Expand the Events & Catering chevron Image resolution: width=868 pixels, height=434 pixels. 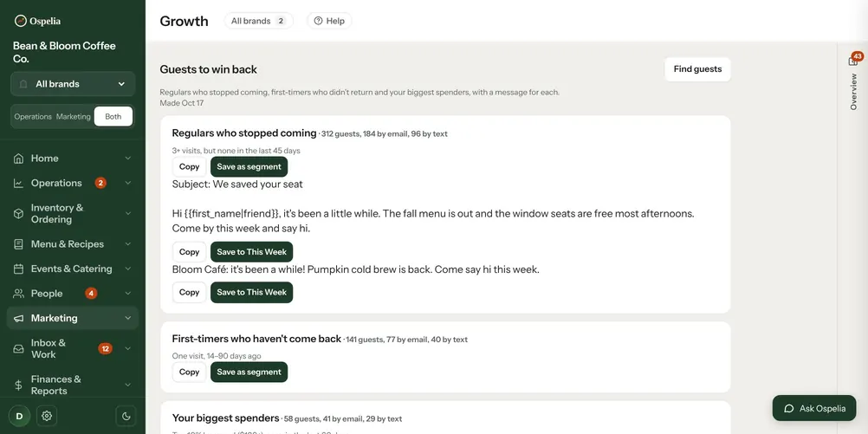(128, 269)
